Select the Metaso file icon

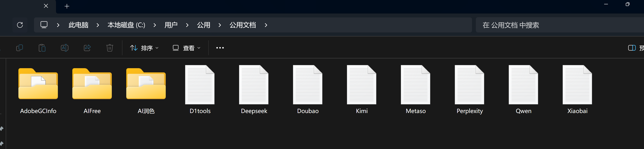415,85
